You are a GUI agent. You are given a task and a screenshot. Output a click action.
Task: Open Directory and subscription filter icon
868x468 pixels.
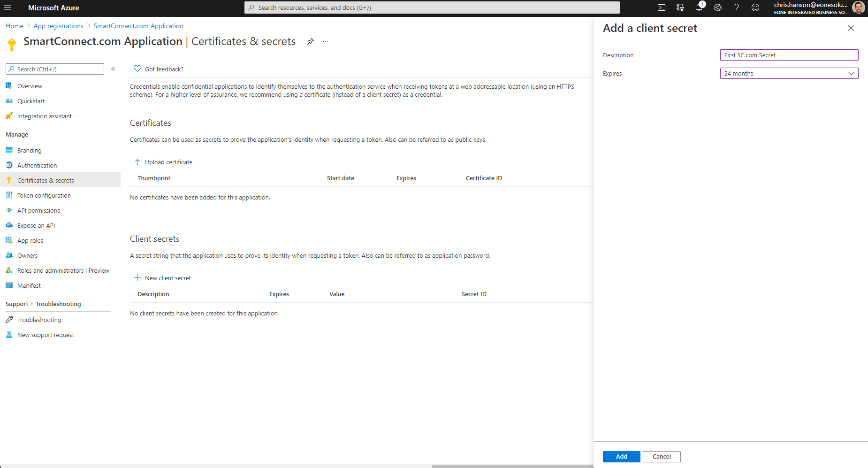[680, 8]
